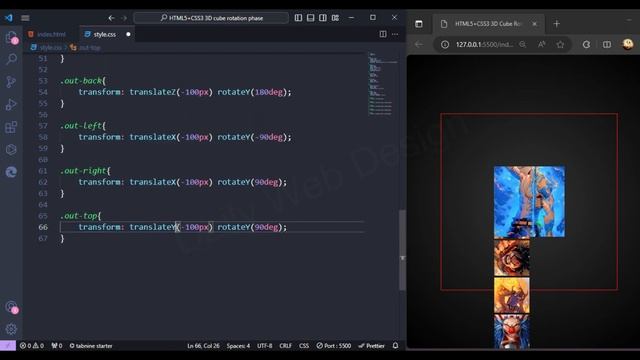Image resolution: width=640 pixels, height=360 pixels.
Task: Click line number 62 in the gutter
Action: point(43,182)
